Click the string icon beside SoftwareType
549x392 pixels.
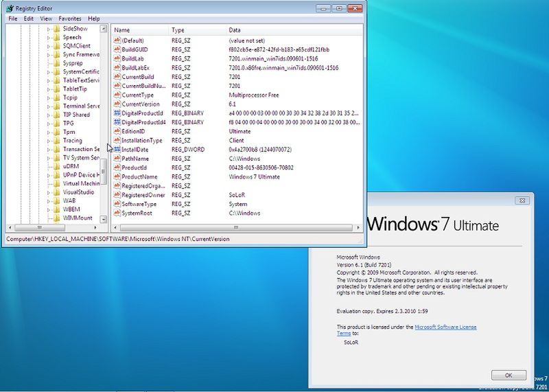click(117, 204)
